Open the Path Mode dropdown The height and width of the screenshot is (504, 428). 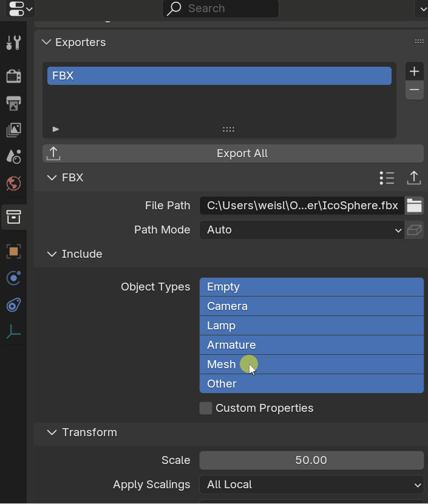tap(302, 230)
